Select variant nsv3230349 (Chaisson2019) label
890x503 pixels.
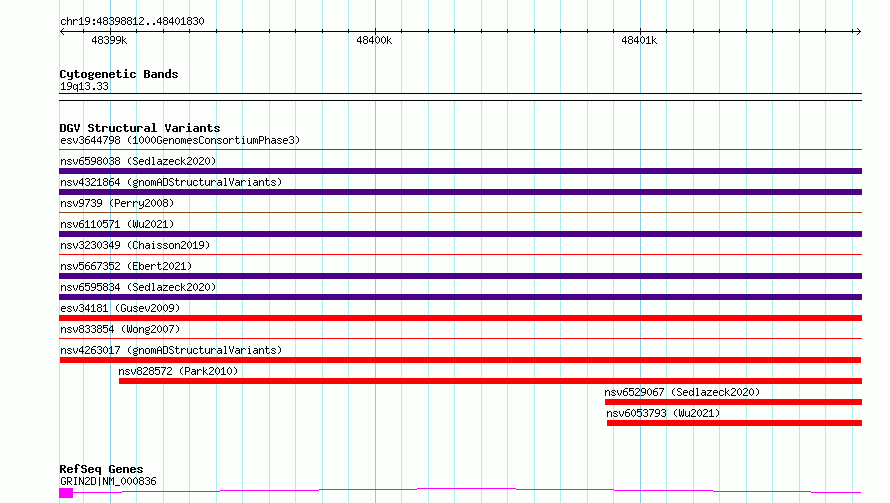(x=135, y=245)
